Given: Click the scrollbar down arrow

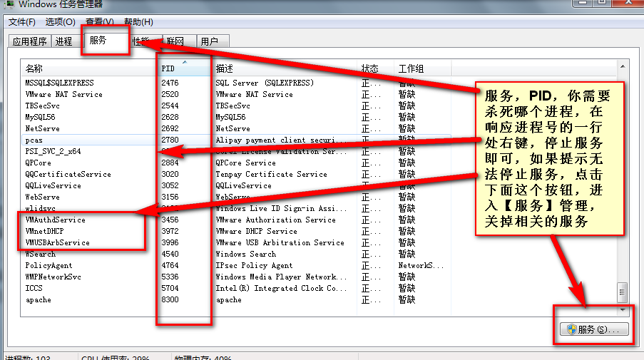Looking at the screenshot, I should [x=623, y=309].
